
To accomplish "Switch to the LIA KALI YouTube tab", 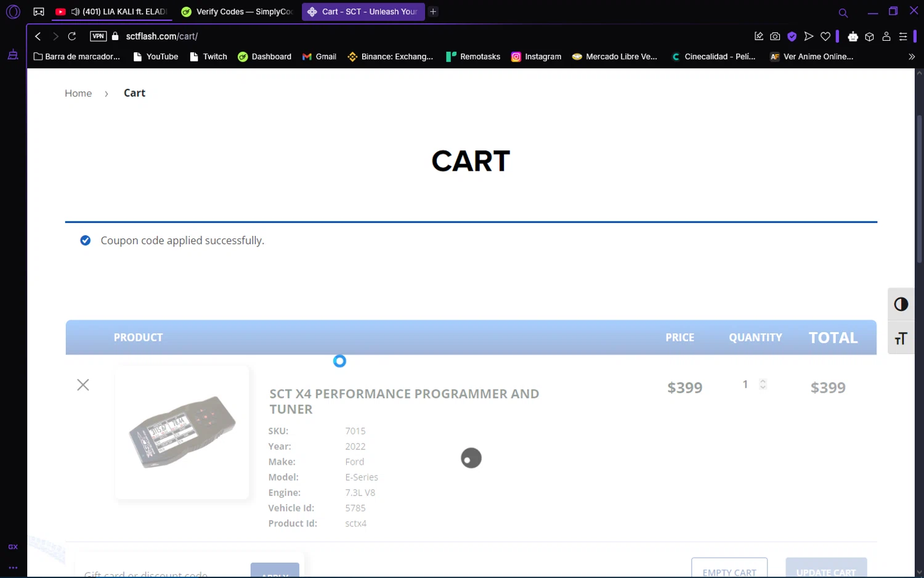I will (111, 12).
